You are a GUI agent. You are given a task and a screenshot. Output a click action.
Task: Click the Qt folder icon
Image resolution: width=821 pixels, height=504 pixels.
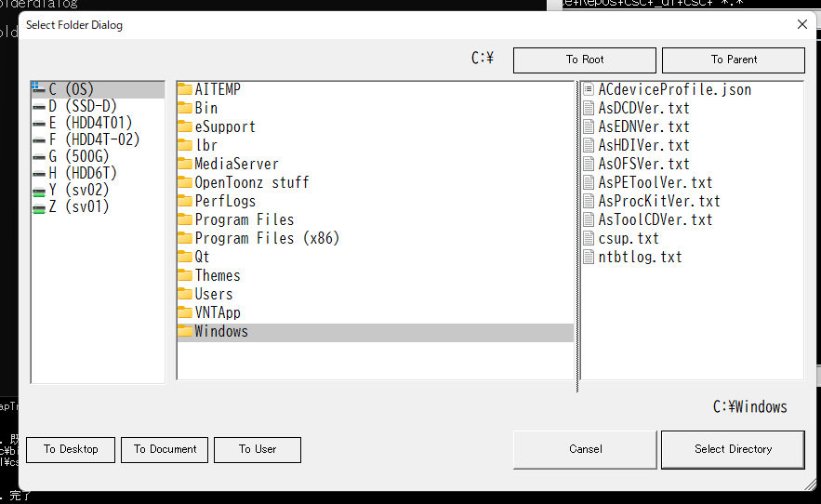pos(185,257)
